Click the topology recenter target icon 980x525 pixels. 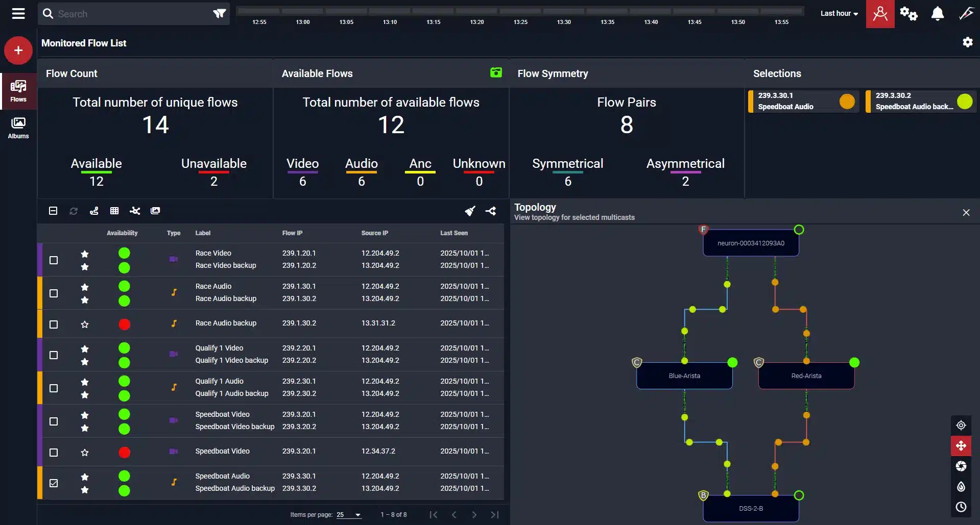(x=961, y=425)
